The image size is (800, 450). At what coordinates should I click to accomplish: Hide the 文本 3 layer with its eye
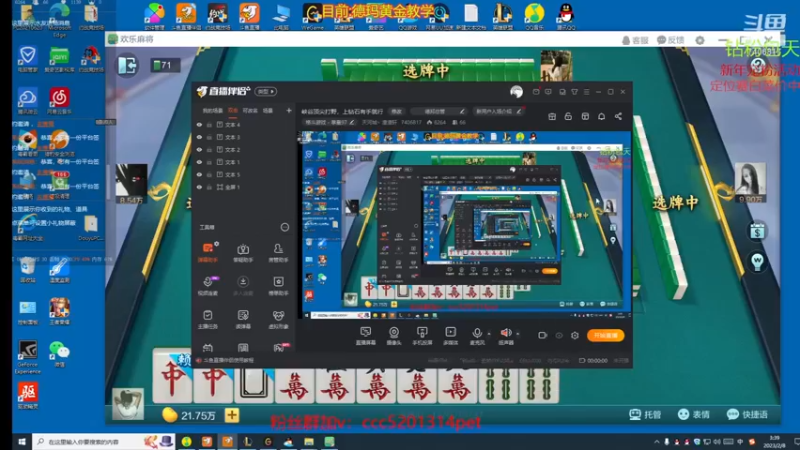(x=199, y=137)
